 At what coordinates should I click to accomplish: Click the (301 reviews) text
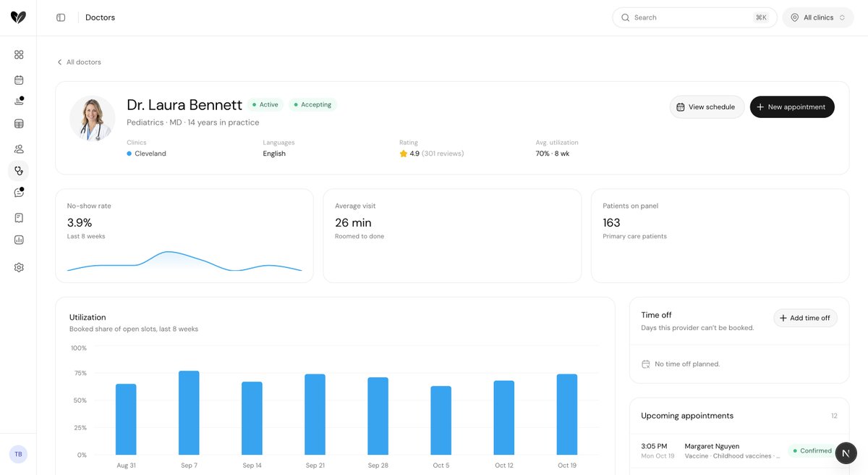(x=443, y=154)
